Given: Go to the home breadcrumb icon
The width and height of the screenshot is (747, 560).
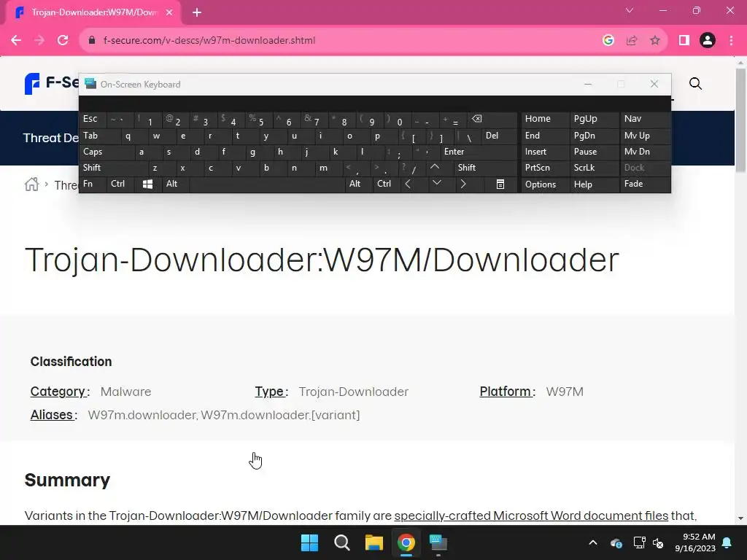Looking at the screenshot, I should click(32, 184).
